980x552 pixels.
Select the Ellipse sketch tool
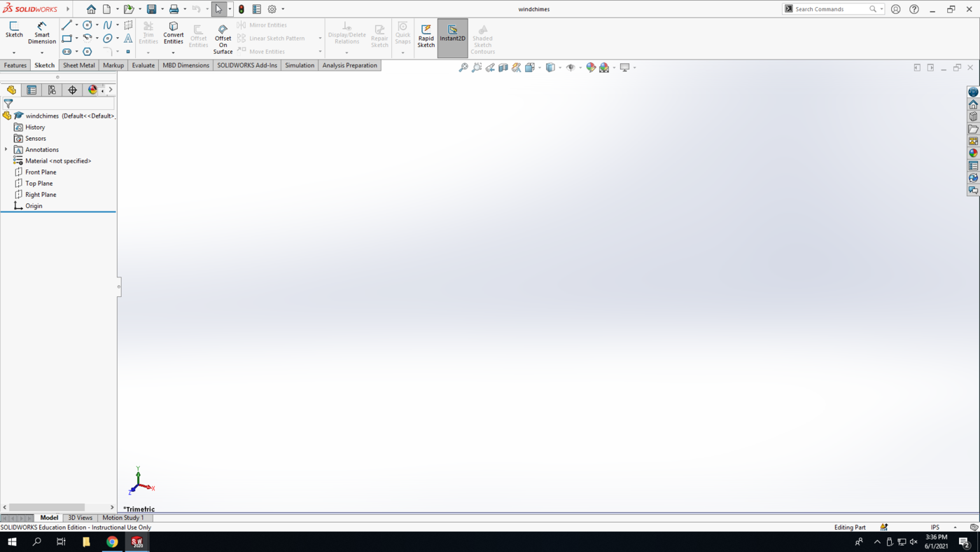(108, 39)
